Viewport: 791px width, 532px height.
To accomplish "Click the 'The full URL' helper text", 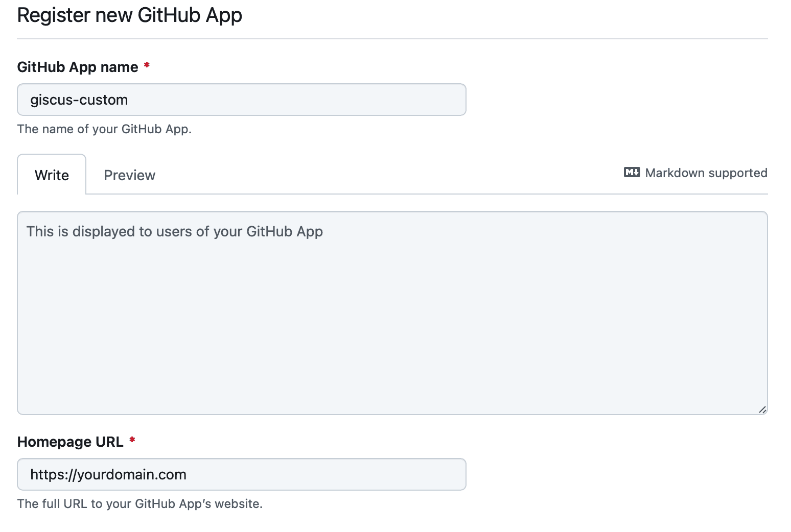I will coord(139,504).
